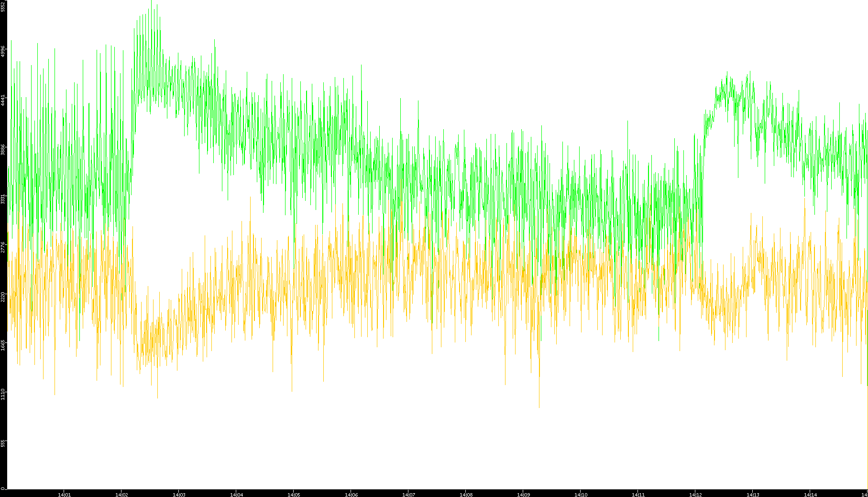
Task: Select the 14:03 tick on time axis
Action: click(x=179, y=494)
